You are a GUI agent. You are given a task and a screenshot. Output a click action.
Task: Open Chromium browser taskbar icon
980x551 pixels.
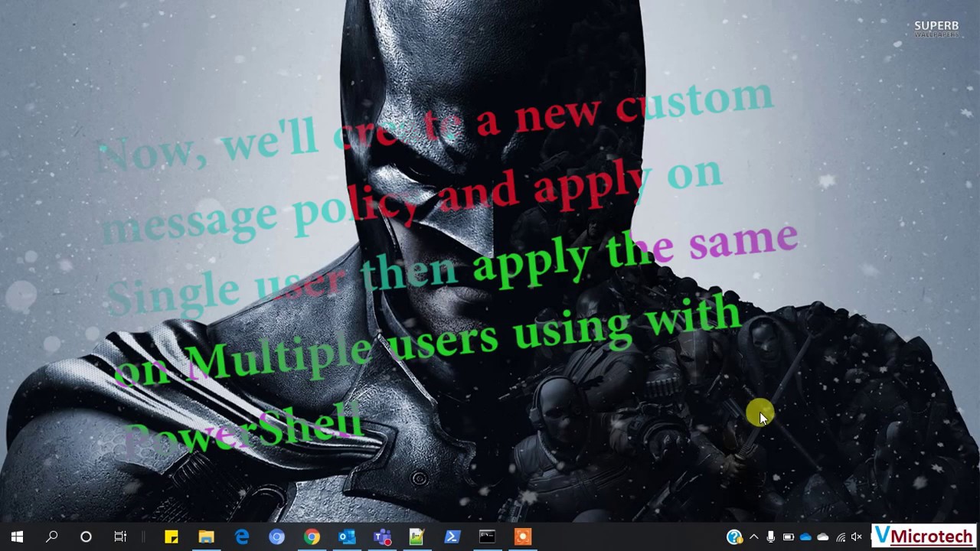pos(276,537)
